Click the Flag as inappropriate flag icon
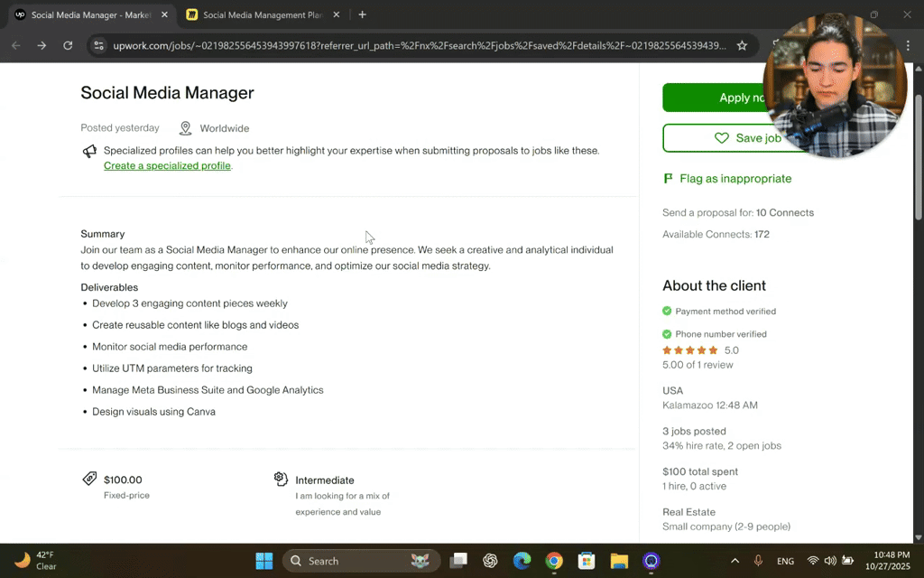924x578 pixels. pyautogui.click(x=668, y=178)
